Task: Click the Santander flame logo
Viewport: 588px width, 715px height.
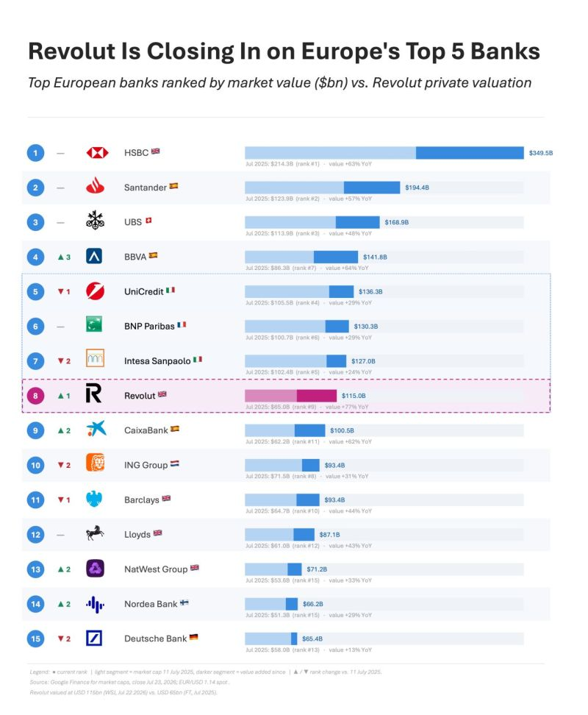Action: tap(96, 185)
